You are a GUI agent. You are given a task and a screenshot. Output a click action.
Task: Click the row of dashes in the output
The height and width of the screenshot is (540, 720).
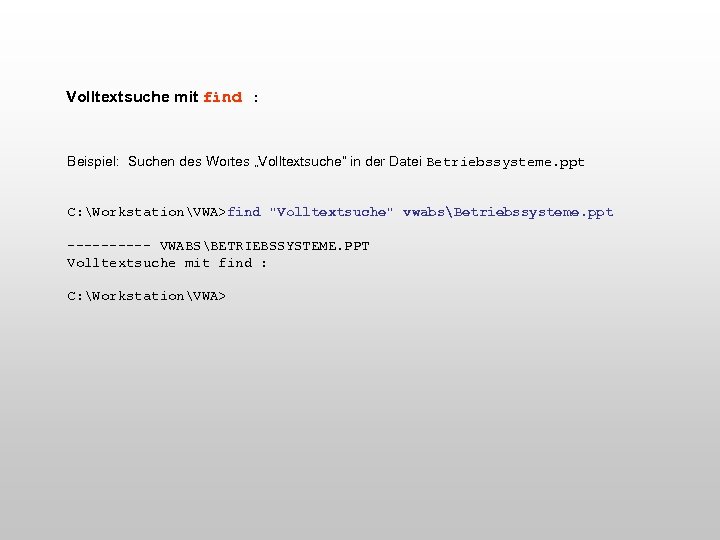point(109,246)
